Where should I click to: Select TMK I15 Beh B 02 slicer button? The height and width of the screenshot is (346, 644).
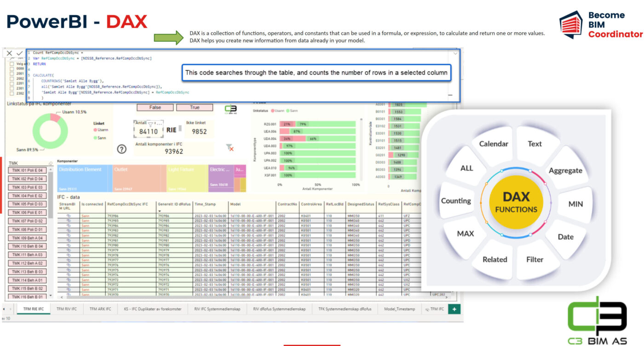27,289
